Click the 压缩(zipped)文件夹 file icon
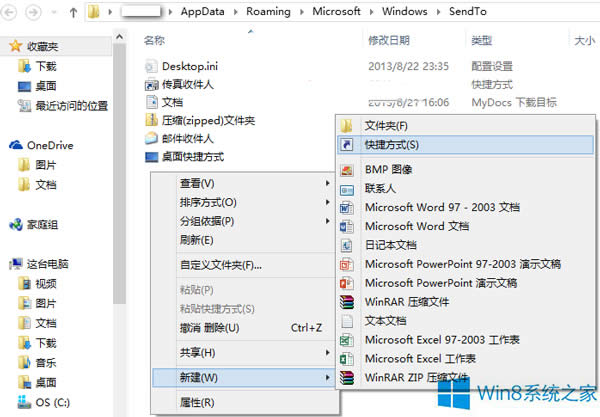The width and height of the screenshot is (600, 417). point(151,120)
